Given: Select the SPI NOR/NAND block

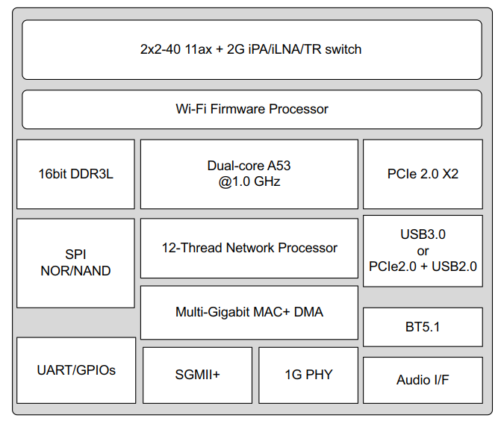Looking at the screenshot, I should [75, 263].
